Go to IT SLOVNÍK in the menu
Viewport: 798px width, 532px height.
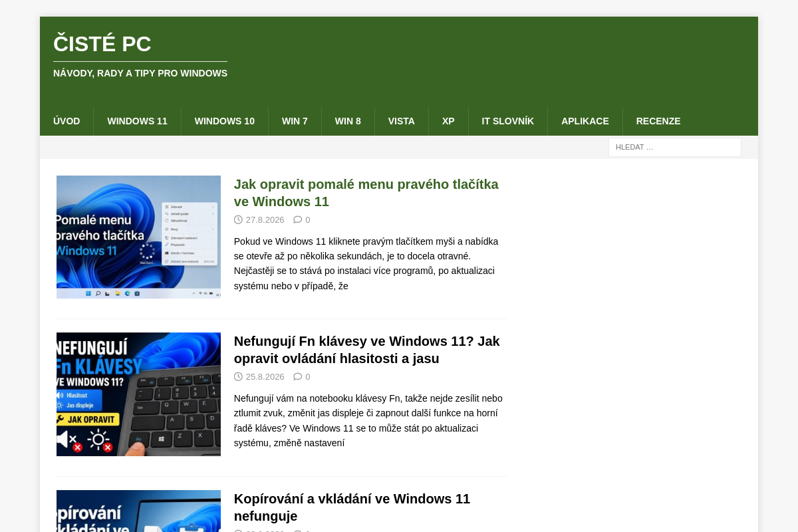[508, 121]
